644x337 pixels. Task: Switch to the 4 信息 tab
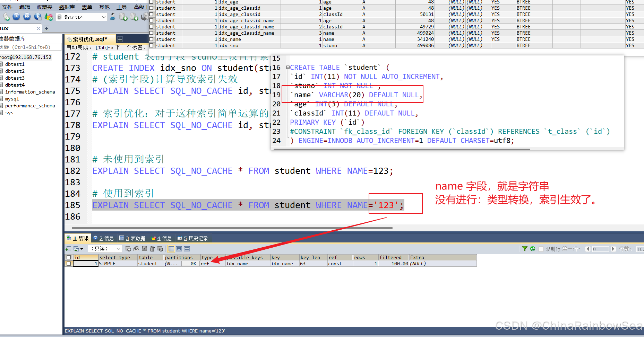tap(162, 238)
